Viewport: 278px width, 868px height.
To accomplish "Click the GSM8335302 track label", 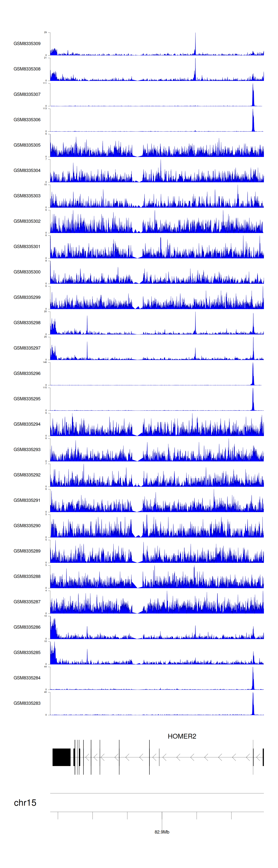I will coord(27,221).
